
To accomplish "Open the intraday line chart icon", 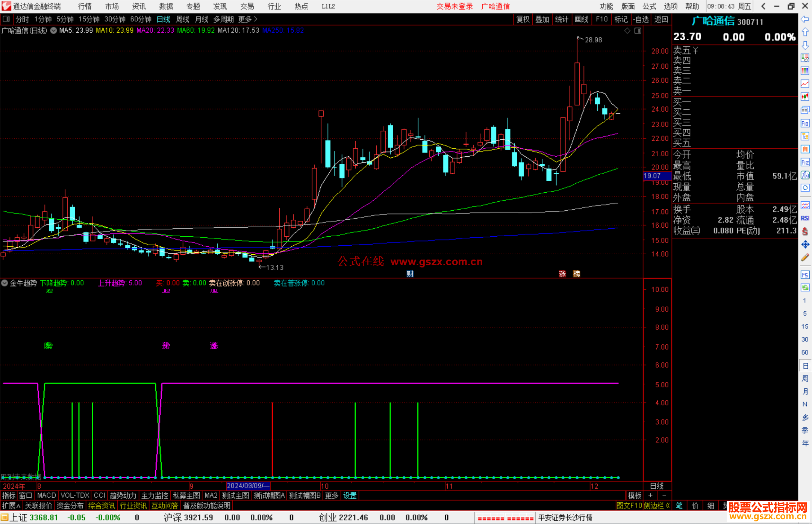I will point(805,84).
